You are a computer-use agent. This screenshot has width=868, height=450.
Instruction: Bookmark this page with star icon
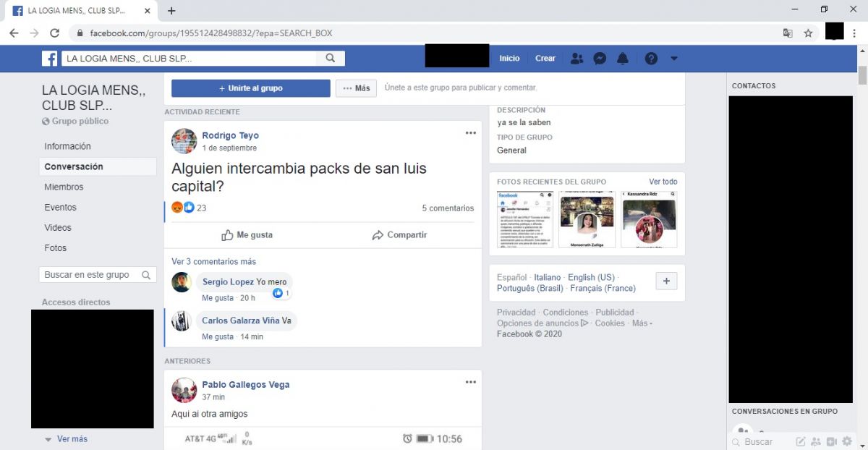pyautogui.click(x=808, y=33)
